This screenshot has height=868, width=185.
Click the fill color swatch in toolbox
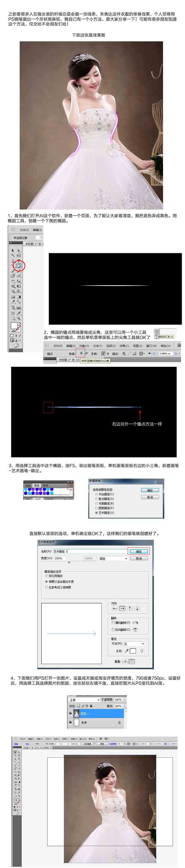tap(14, 325)
